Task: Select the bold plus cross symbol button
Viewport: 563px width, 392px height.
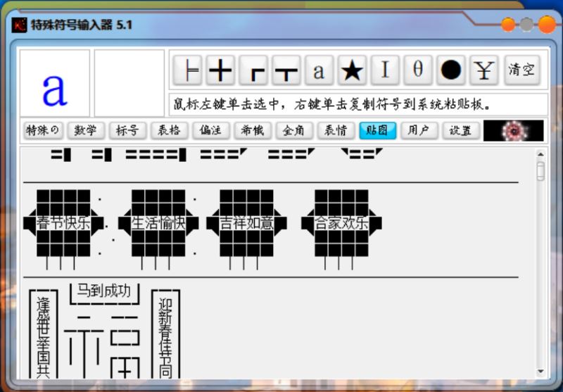Action: (220, 70)
